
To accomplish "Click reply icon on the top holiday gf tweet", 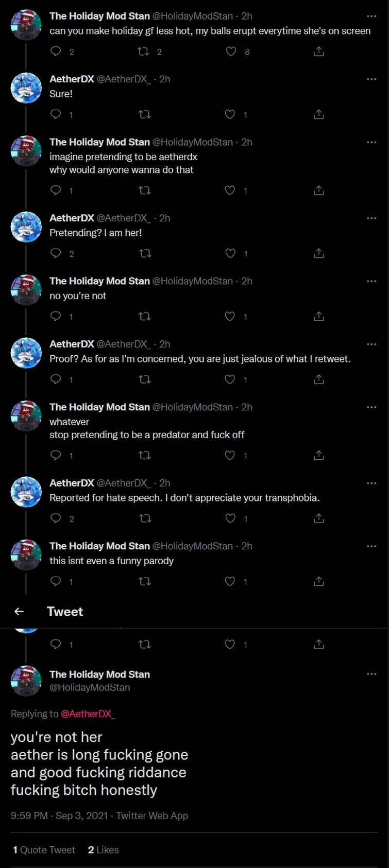I will point(56,51).
